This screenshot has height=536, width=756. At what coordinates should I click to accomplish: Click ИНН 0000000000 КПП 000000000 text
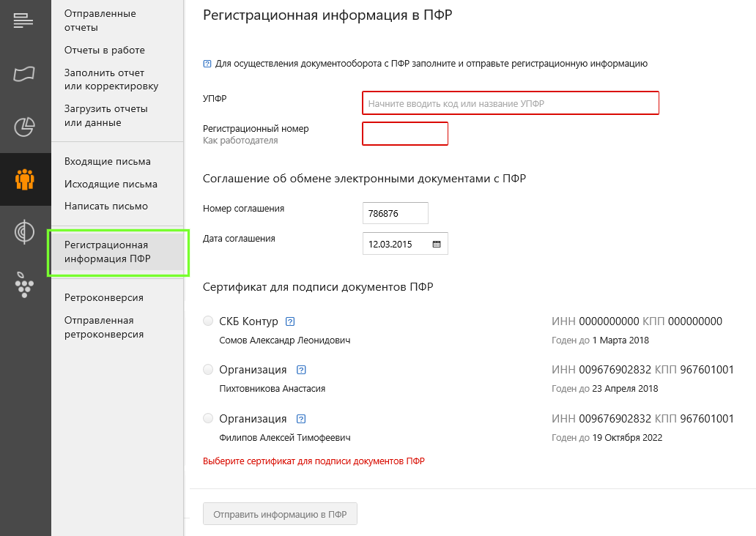(x=637, y=321)
